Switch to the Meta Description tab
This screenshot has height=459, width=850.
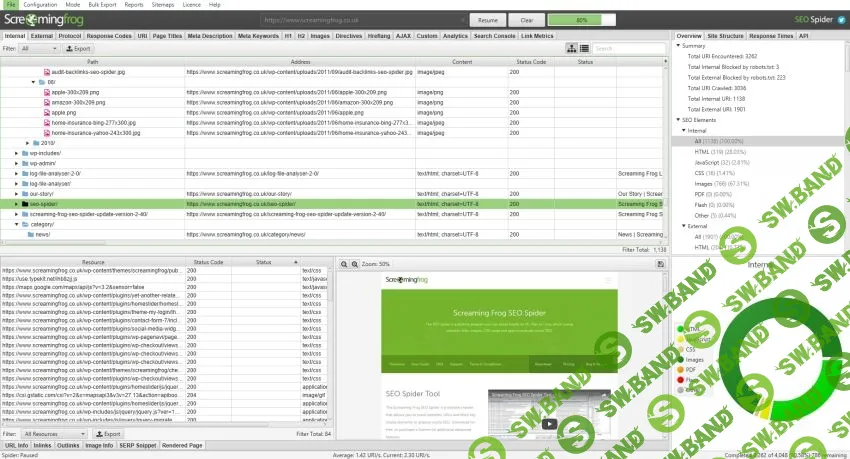point(210,36)
